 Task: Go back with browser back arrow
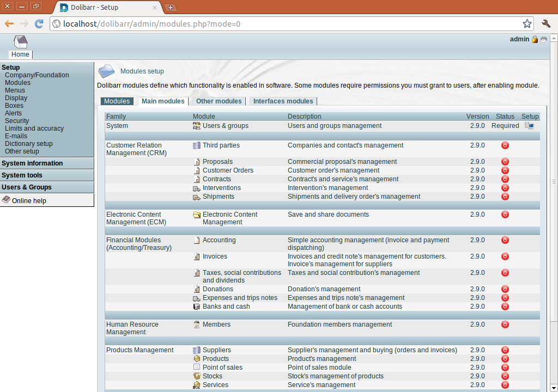[9, 24]
